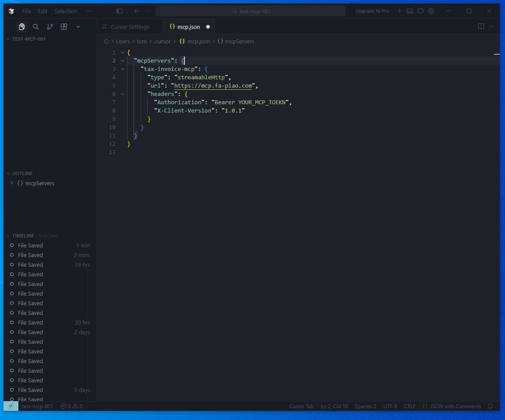The image size is (505, 420).
Task: Expand mcpServers in the outline
Action: tap(11, 183)
